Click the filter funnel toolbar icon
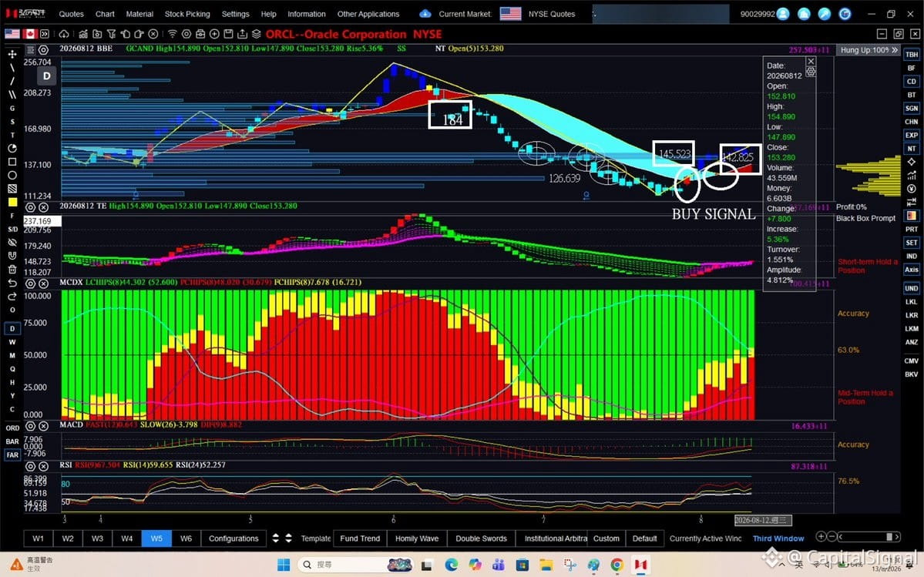The width and height of the screenshot is (924, 577). tap(111, 34)
